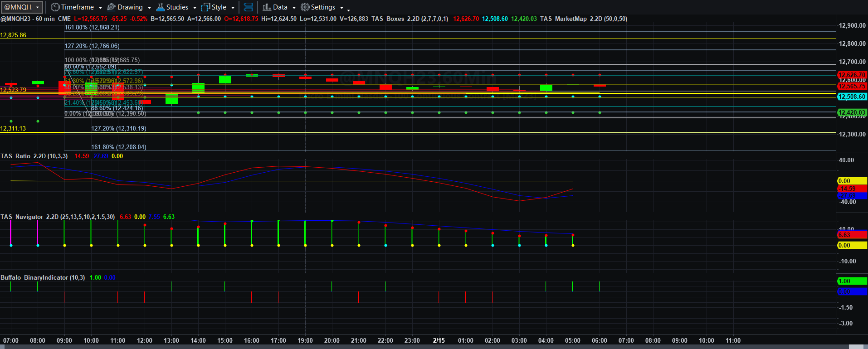
Task: Click the Drawing pencil icon
Action: point(111,7)
